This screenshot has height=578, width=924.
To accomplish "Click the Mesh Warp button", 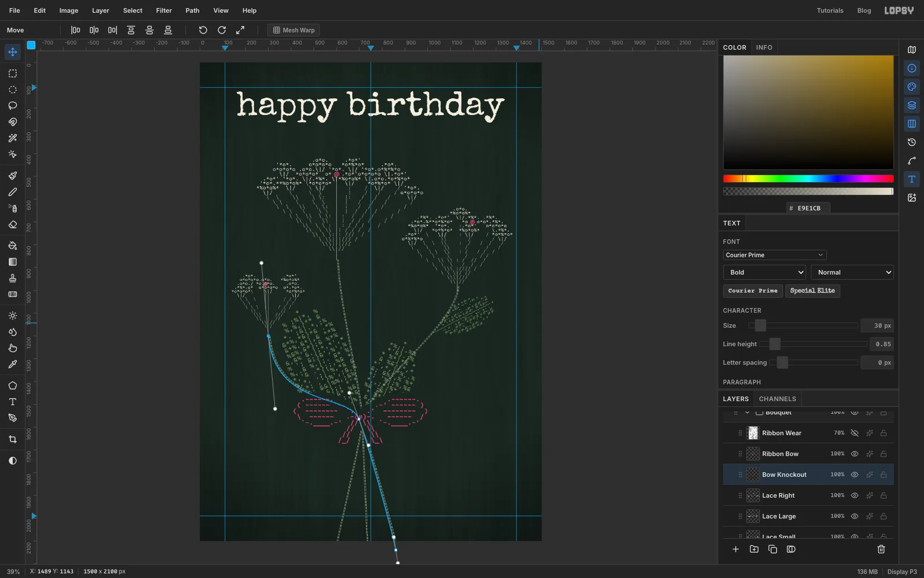I will tap(294, 30).
